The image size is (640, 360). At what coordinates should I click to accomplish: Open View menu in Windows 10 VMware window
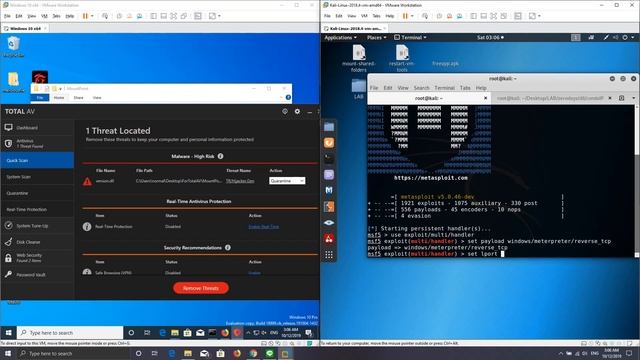pos(31,16)
